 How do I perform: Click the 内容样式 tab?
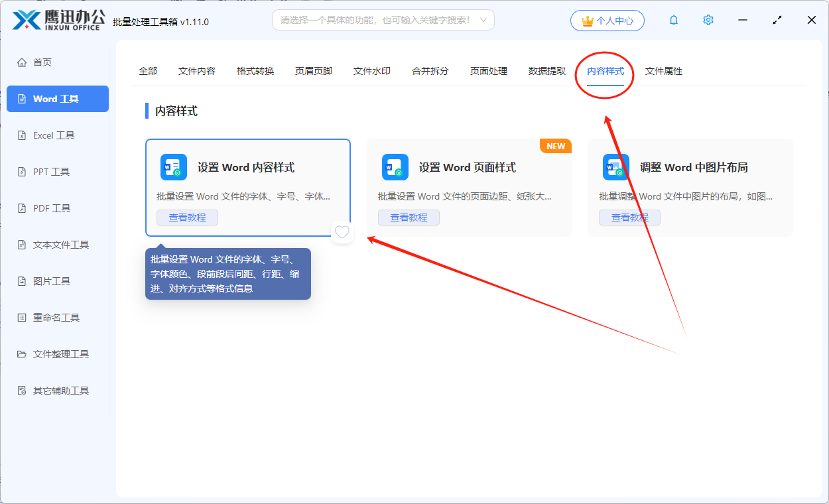point(606,71)
